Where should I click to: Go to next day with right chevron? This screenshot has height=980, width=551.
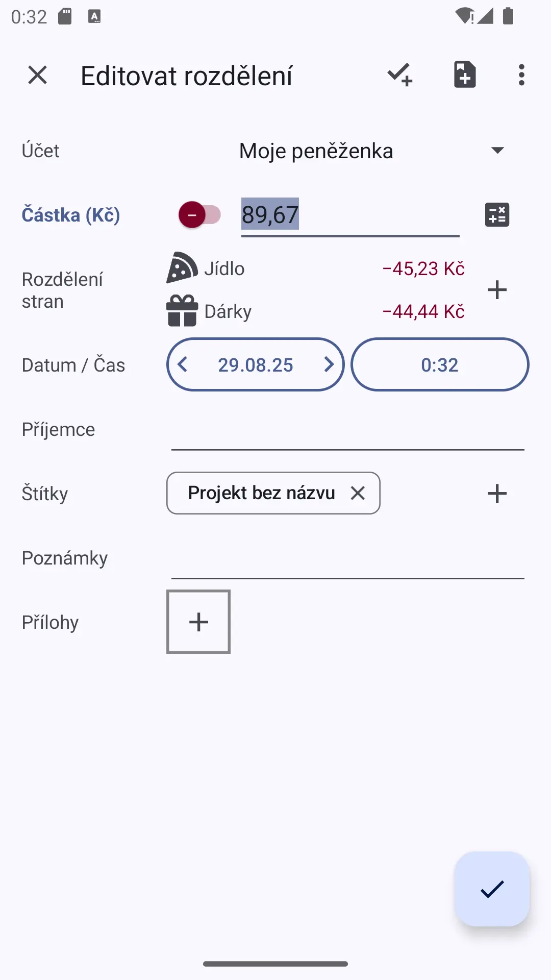[329, 365]
